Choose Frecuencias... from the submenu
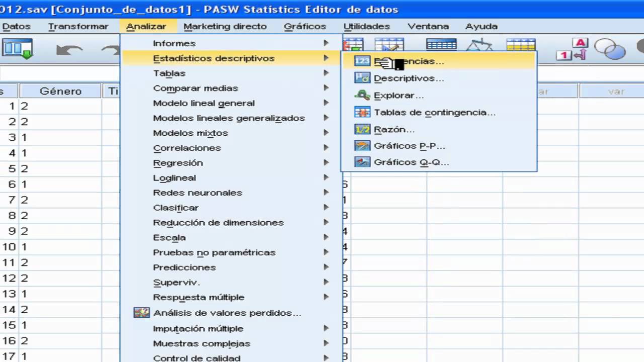 439,61
